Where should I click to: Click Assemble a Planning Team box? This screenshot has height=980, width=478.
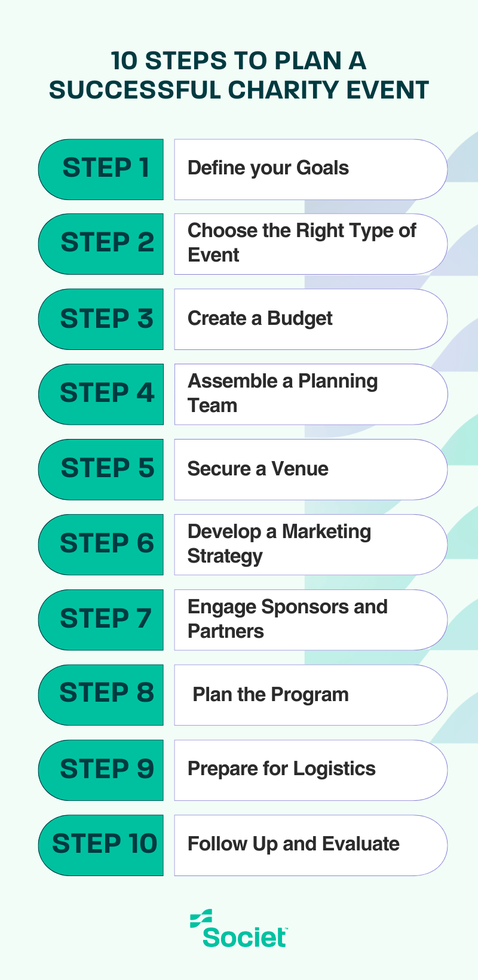point(310,394)
